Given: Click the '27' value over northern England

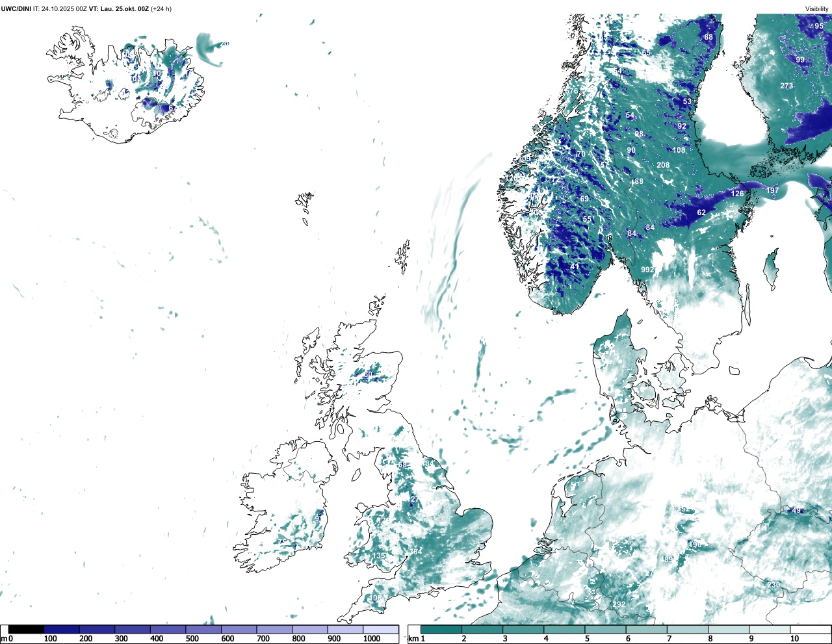Looking at the screenshot, I should (x=415, y=499).
